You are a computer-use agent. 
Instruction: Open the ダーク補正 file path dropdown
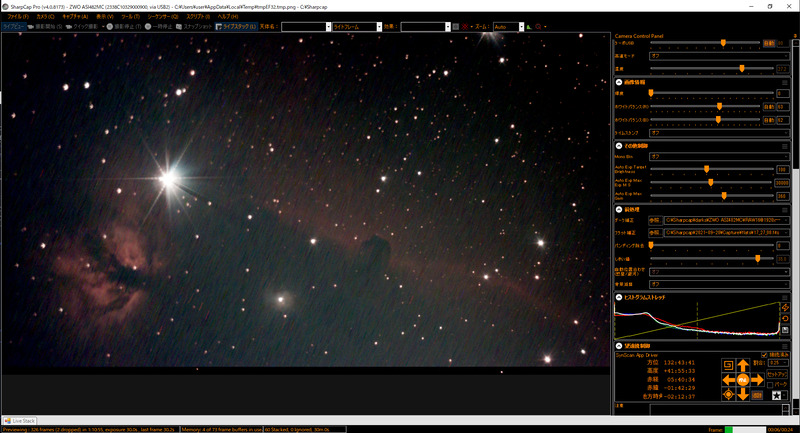[x=727, y=220]
